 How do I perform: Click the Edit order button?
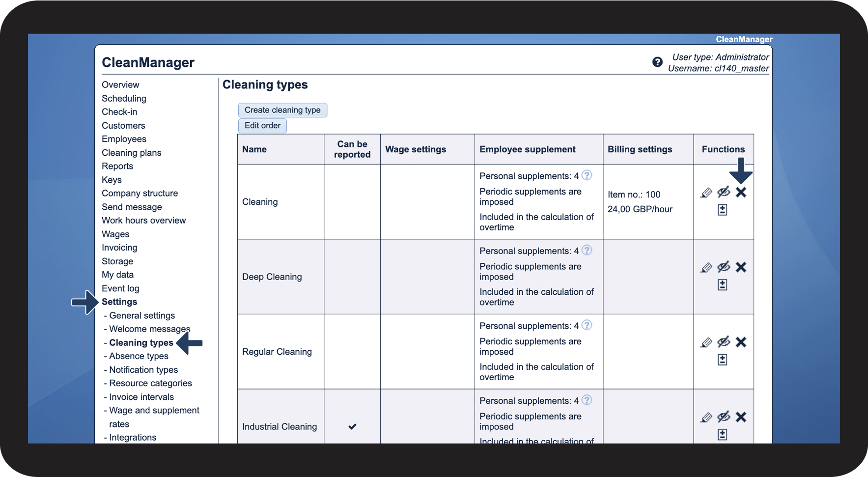(262, 126)
